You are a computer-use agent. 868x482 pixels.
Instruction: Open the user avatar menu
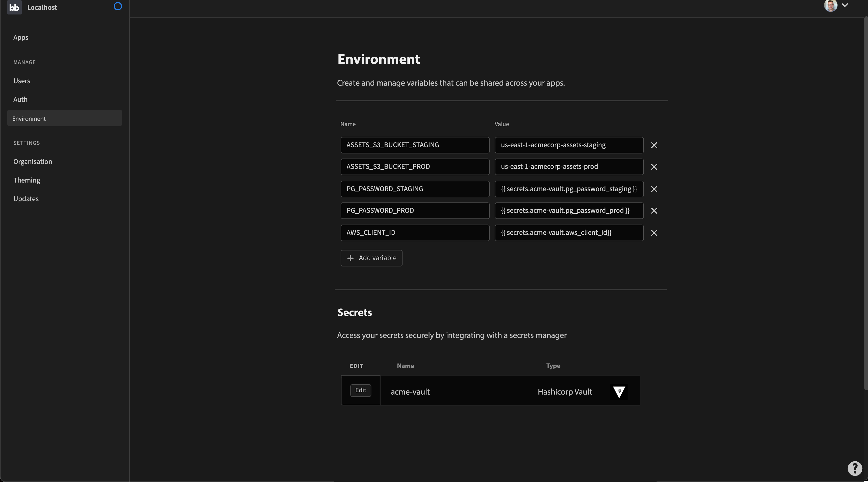[x=831, y=5]
